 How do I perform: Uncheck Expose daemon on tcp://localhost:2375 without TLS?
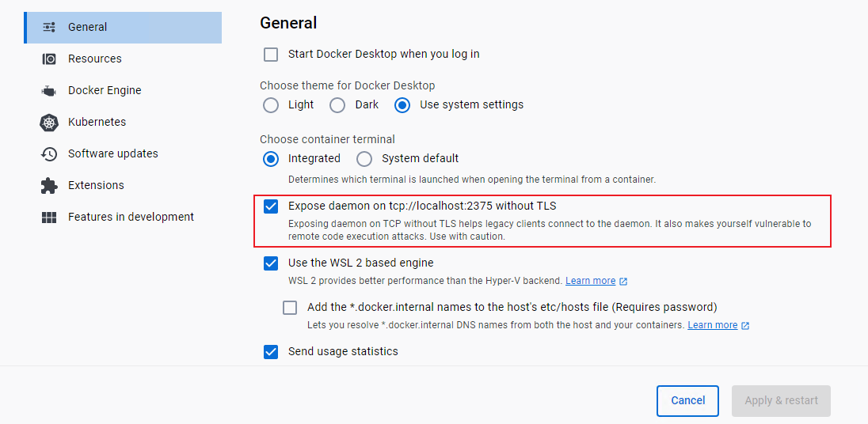pos(271,206)
